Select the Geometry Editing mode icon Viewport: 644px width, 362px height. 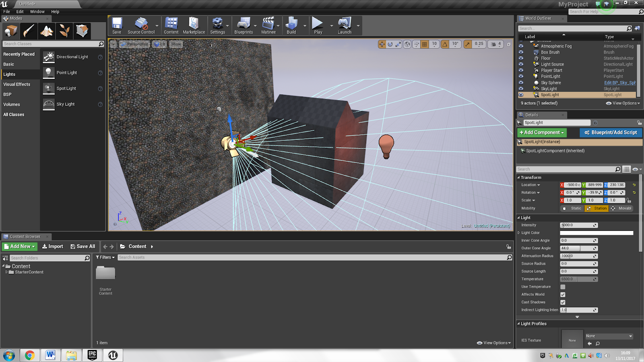coord(82,31)
